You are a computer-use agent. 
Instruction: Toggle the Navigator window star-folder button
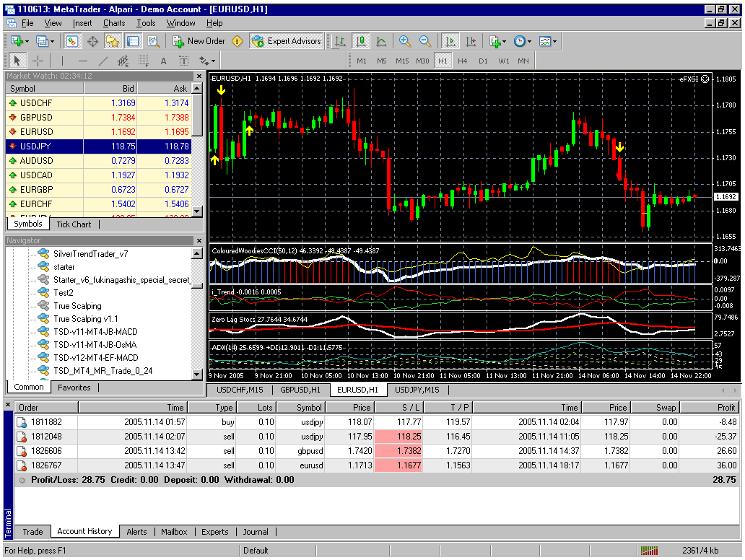(113, 41)
